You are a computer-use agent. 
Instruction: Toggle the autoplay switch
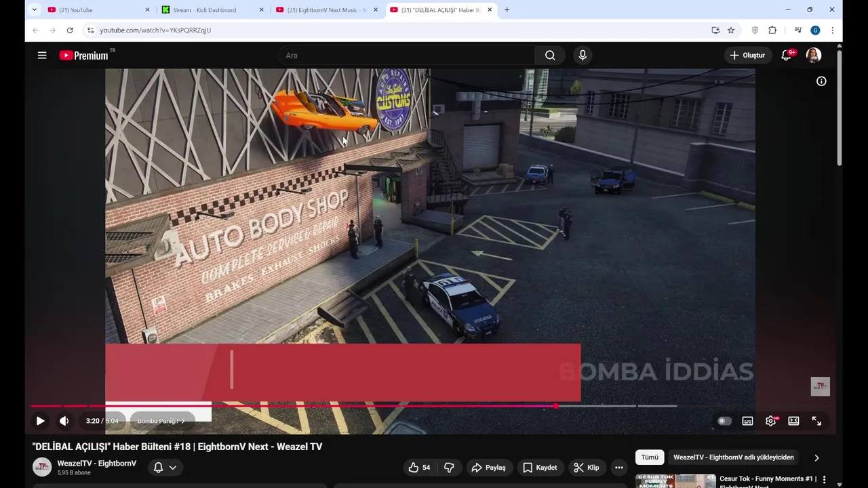pyautogui.click(x=724, y=421)
